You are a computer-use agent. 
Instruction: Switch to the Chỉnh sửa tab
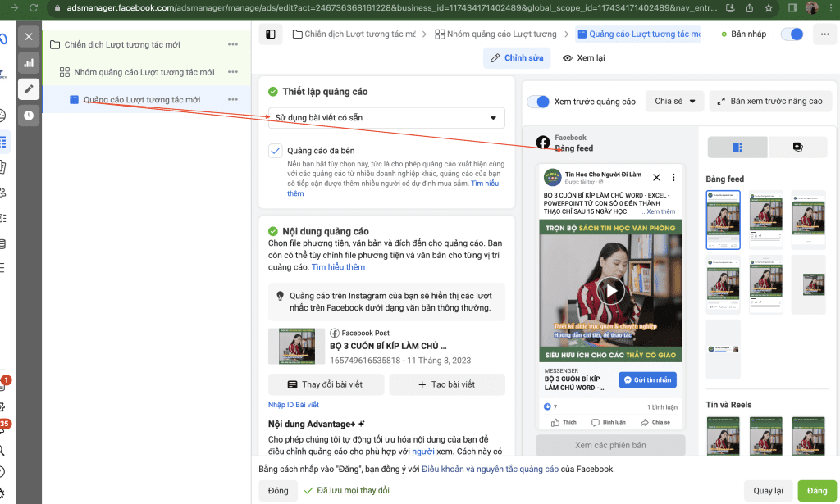pyautogui.click(x=518, y=58)
